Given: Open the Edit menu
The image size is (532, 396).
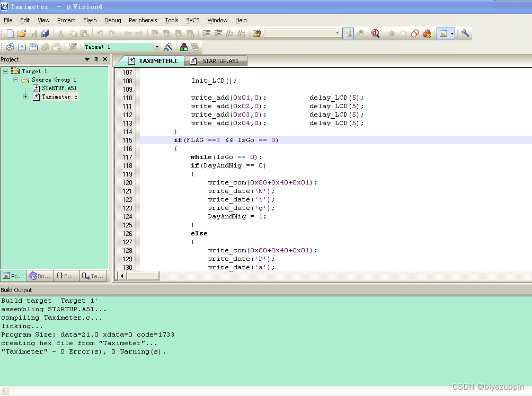Looking at the screenshot, I should (x=25, y=20).
